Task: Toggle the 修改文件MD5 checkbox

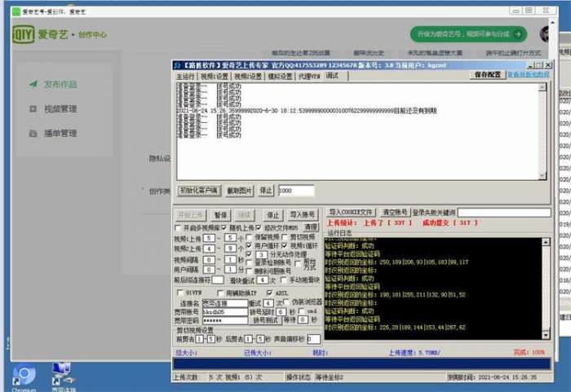Action: 259,227
